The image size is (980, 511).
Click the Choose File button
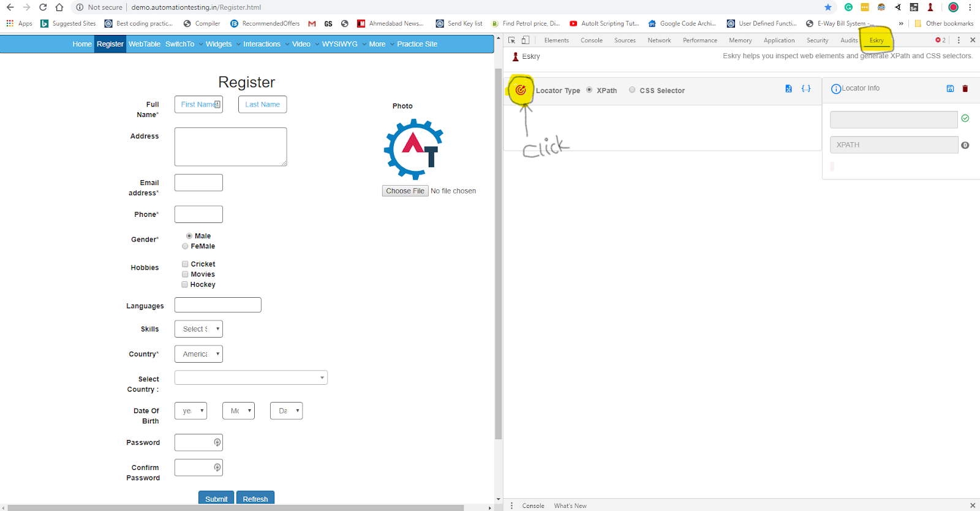pos(405,191)
